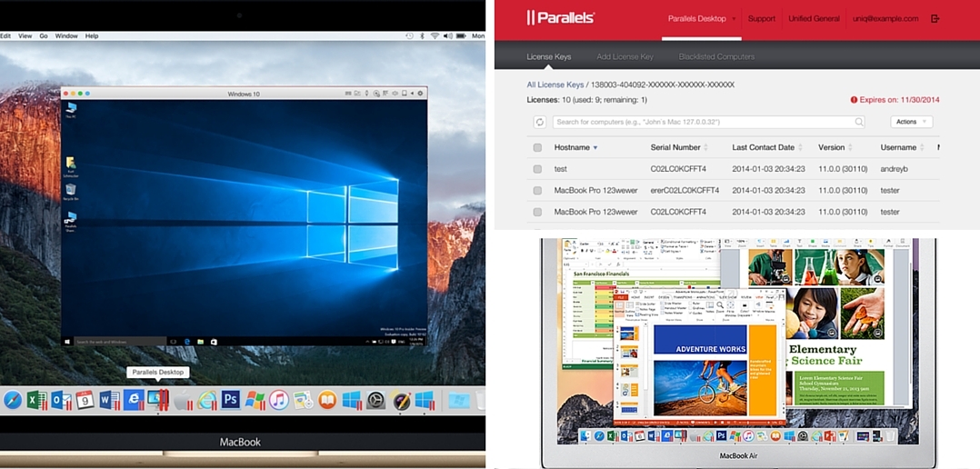The image size is (980, 469).
Task: Switch to the Add License Key tab
Action: point(625,56)
